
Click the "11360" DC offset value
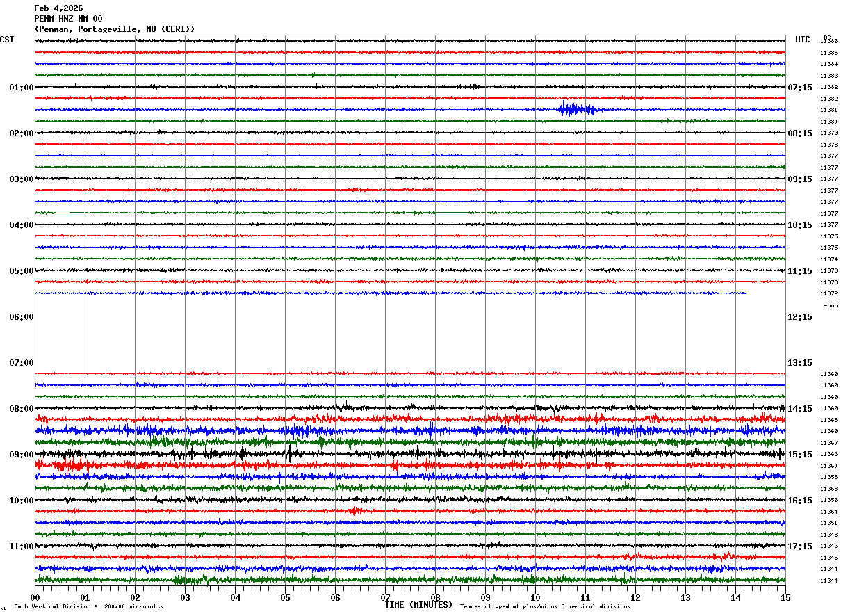tap(828, 466)
